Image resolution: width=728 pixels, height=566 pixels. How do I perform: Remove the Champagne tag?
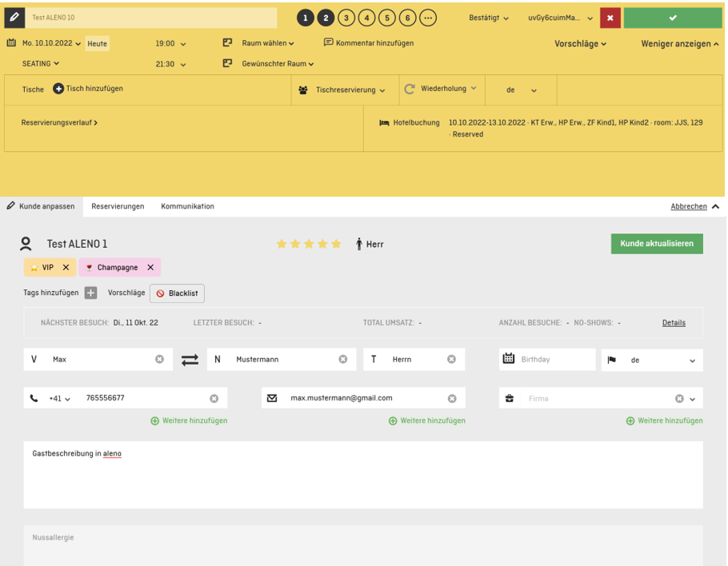[x=150, y=268]
